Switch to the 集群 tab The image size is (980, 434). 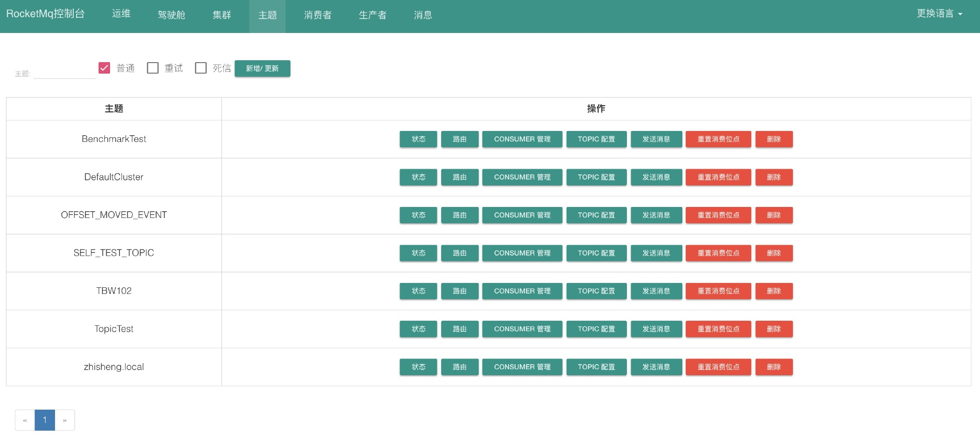click(222, 16)
